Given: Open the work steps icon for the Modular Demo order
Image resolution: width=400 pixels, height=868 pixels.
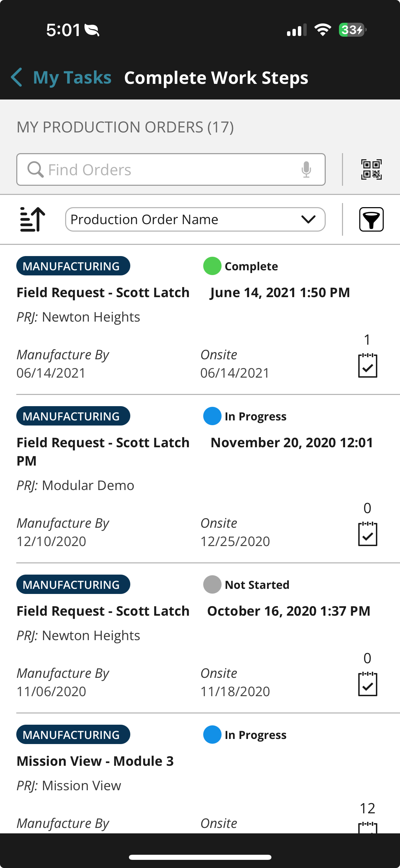Looking at the screenshot, I should (x=367, y=534).
